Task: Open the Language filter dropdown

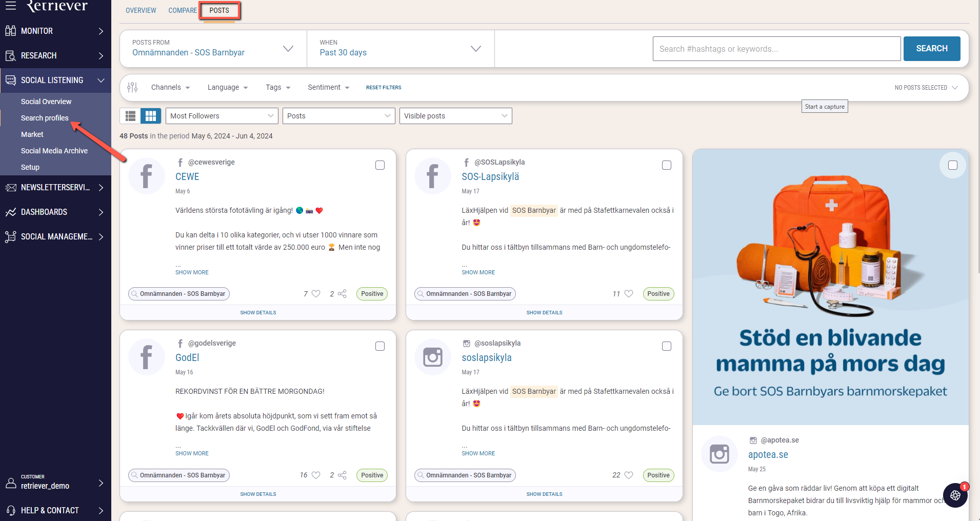Action: click(x=228, y=87)
